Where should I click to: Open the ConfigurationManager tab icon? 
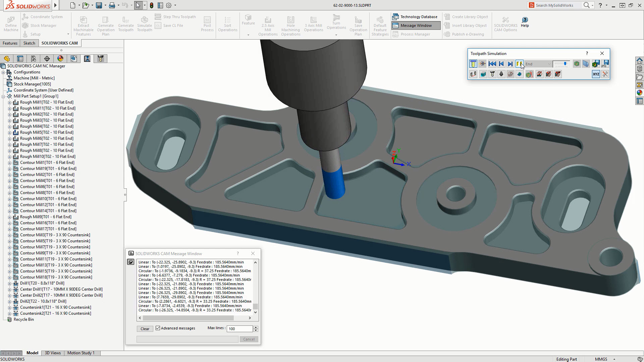34,59
